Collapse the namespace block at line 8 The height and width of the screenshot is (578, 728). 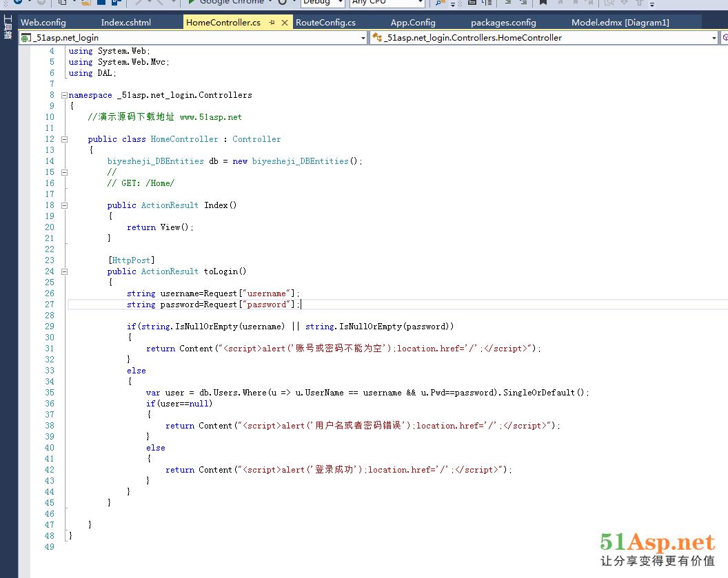click(x=64, y=95)
